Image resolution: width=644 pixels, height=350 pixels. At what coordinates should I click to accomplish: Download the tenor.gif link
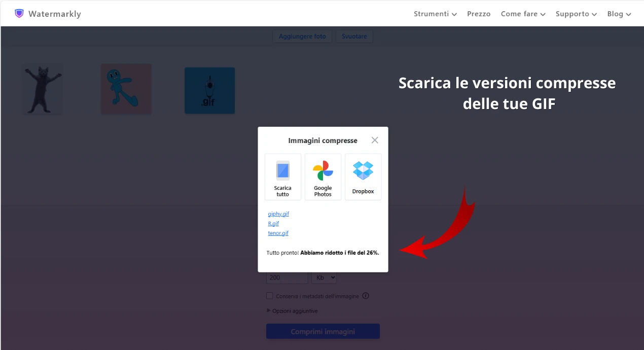[278, 233]
